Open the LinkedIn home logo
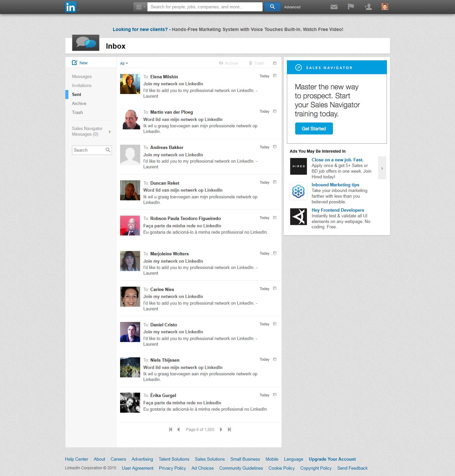 click(x=71, y=7)
